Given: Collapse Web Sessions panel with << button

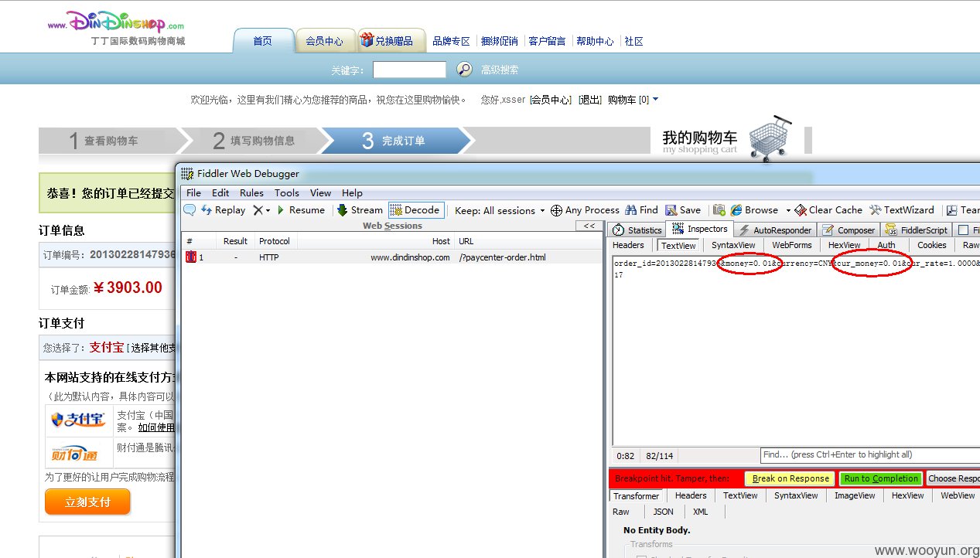Looking at the screenshot, I should (589, 226).
